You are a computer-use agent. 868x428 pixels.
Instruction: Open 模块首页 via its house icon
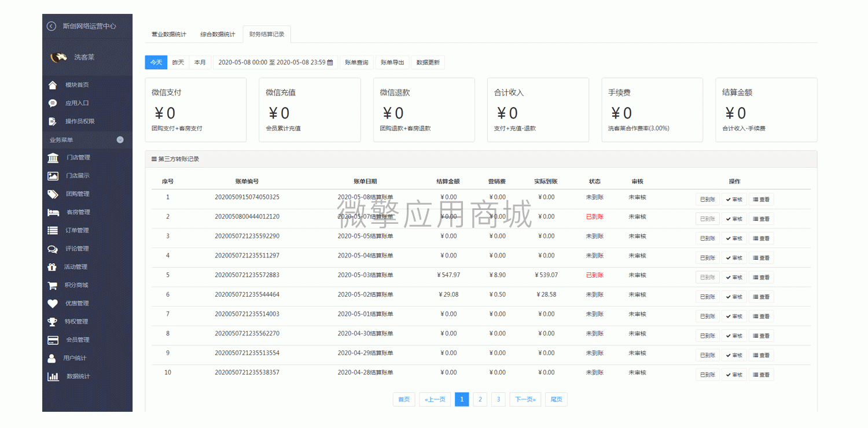[53, 85]
